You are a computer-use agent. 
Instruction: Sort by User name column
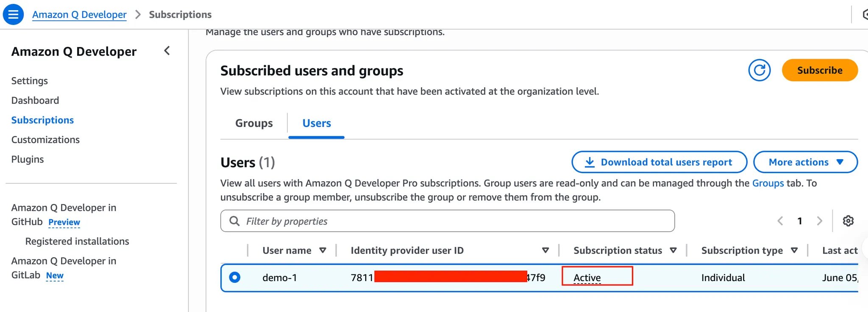[323, 250]
